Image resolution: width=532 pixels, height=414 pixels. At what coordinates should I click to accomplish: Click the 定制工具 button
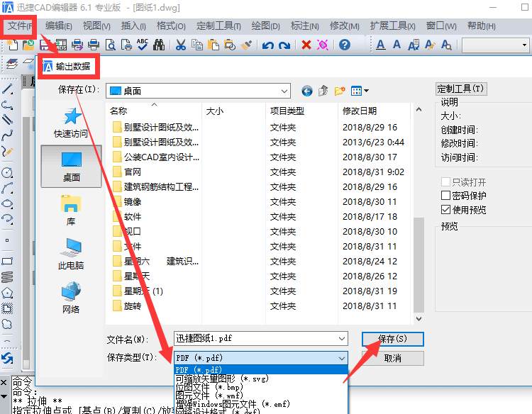pyautogui.click(x=461, y=89)
